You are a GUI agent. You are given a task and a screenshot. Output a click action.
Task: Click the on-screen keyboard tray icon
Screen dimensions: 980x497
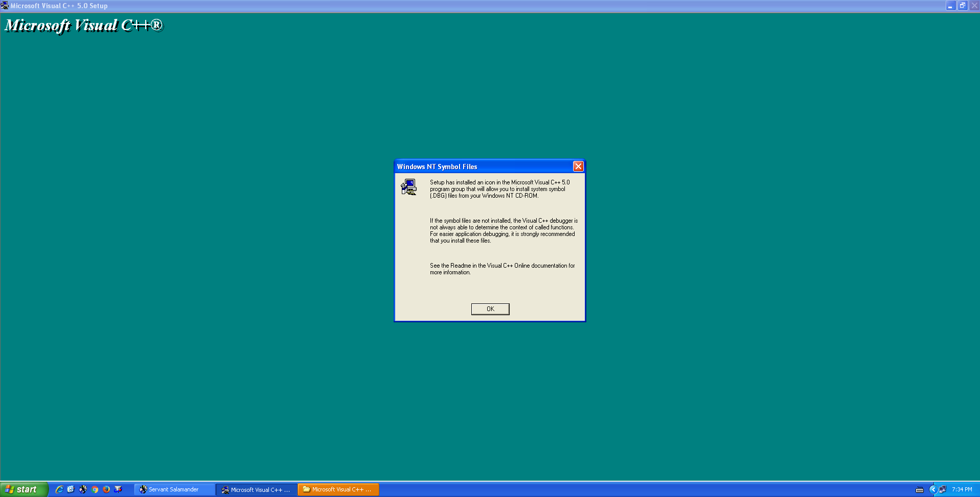point(920,490)
